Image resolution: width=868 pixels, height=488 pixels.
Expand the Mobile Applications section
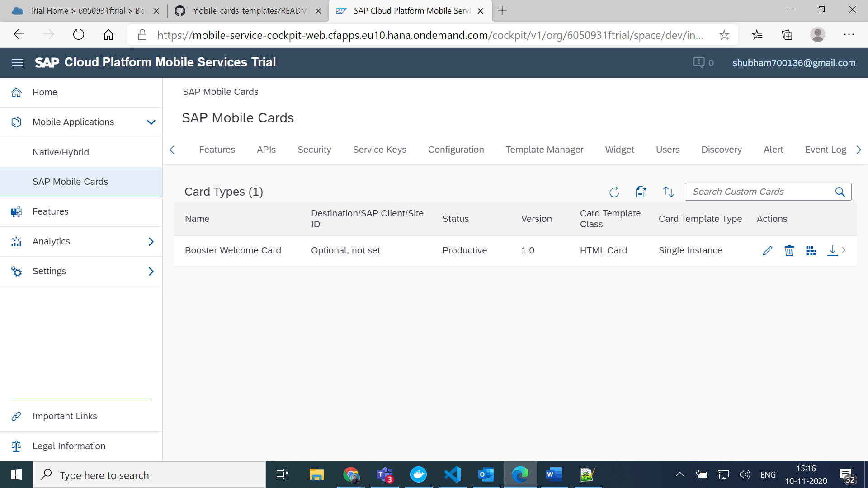click(151, 122)
